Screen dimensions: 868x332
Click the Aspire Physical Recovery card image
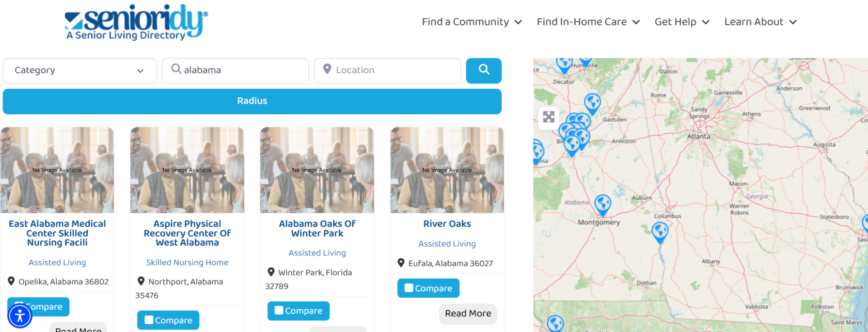pos(187,170)
